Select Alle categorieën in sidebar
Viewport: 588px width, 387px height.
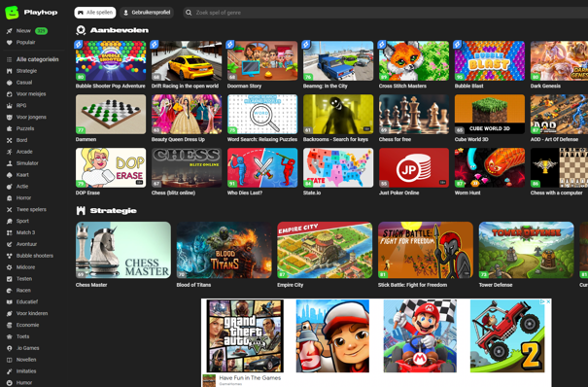(x=33, y=59)
